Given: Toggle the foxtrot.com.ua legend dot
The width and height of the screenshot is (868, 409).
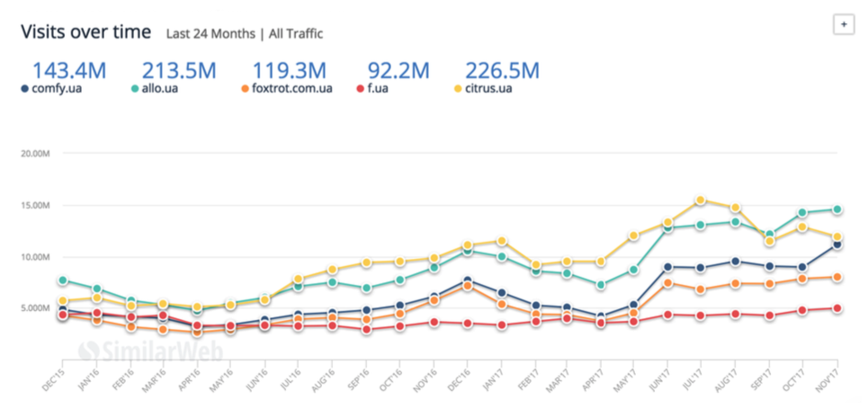Looking at the screenshot, I should pos(246,89).
